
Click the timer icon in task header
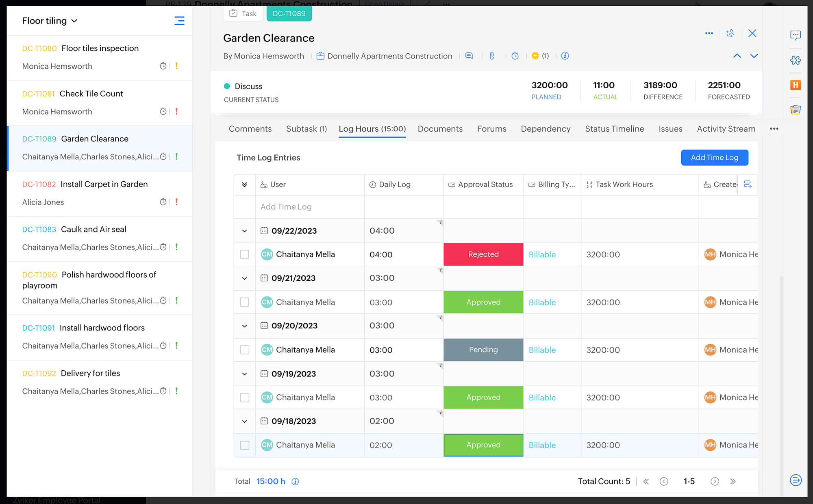click(x=515, y=56)
